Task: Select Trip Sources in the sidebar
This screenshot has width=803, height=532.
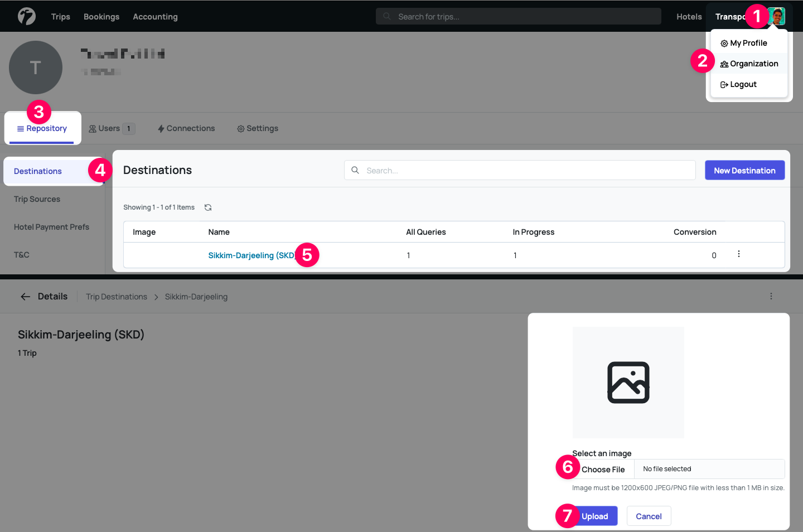Action: (x=37, y=199)
